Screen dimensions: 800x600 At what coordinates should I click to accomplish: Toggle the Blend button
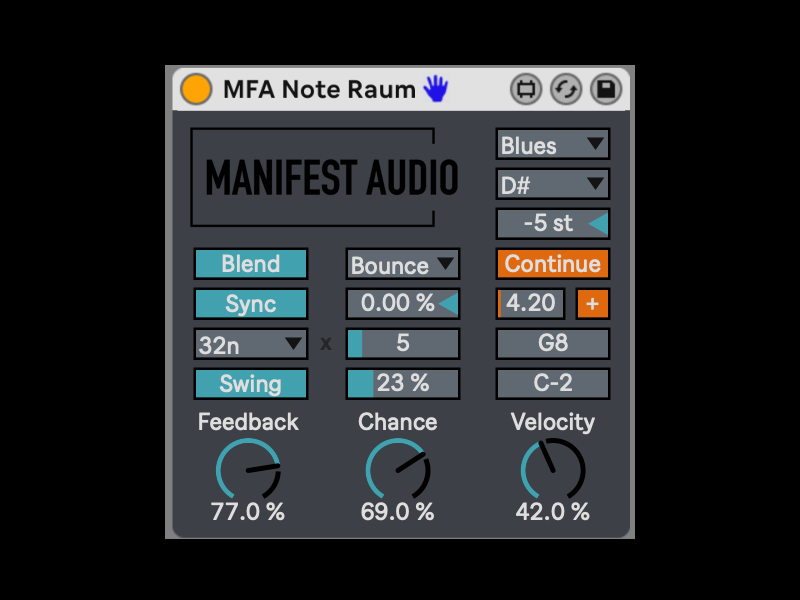[x=250, y=264]
